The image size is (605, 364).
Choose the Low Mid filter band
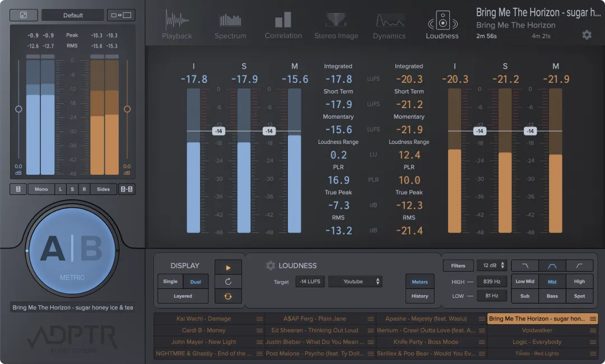[x=525, y=282]
